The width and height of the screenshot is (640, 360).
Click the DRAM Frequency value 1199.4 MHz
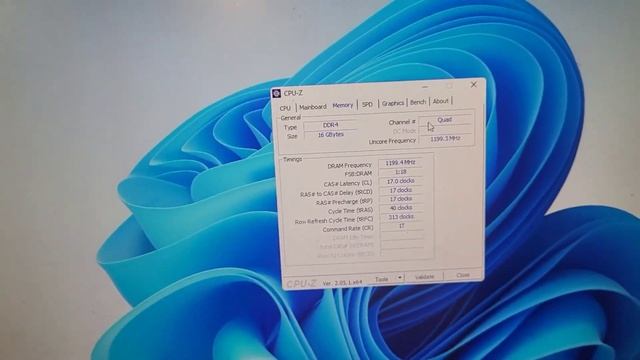(400, 162)
